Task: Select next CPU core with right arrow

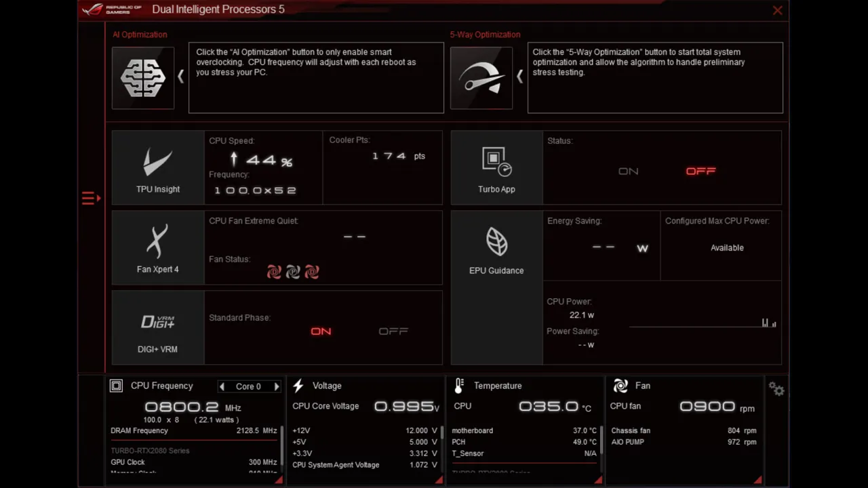Action: coord(277,386)
